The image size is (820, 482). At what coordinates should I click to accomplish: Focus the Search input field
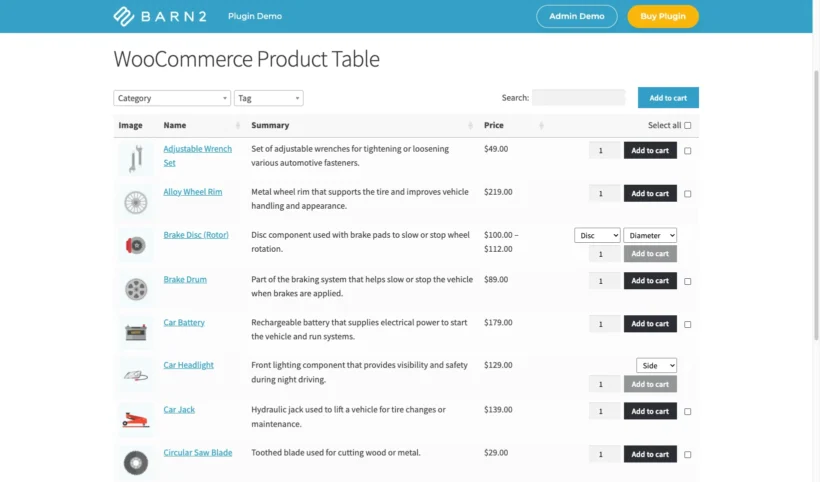[x=578, y=98]
